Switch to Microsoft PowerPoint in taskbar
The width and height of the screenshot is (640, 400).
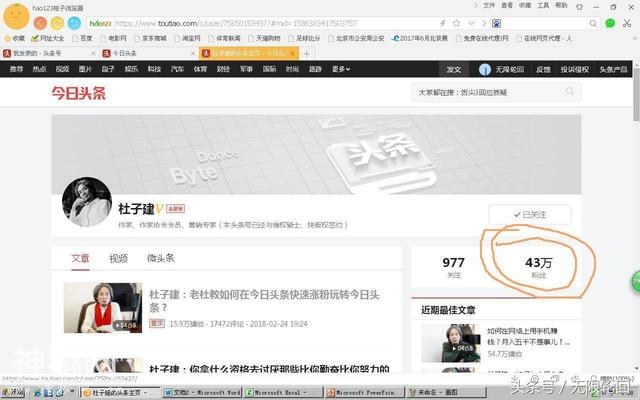pyautogui.click(x=364, y=393)
